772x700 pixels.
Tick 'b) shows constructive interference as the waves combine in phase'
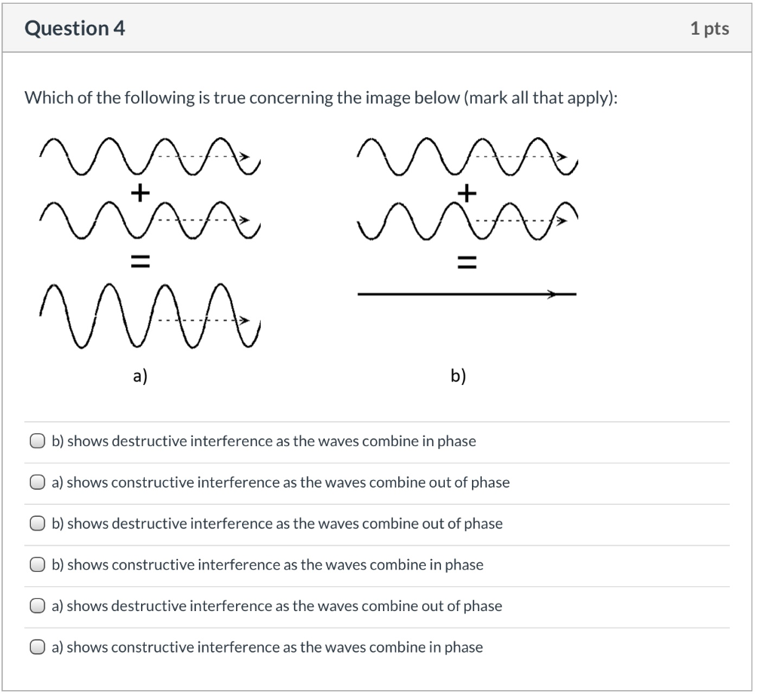(x=37, y=564)
